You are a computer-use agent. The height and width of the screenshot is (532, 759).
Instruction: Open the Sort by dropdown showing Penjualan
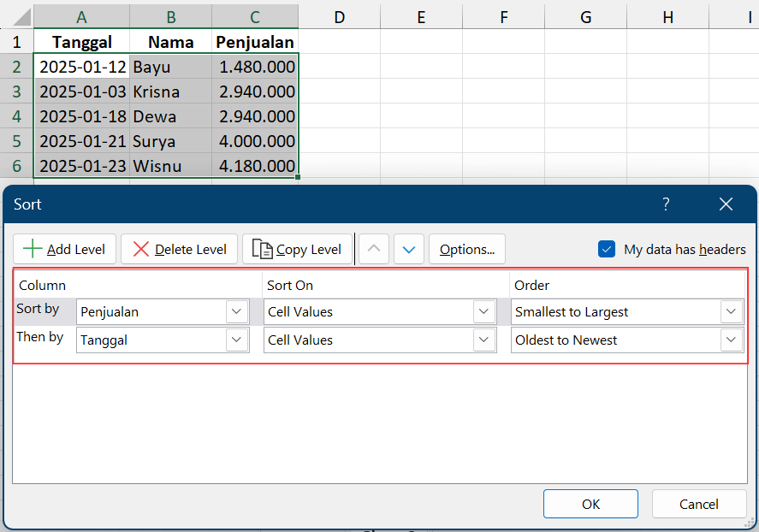pos(236,311)
